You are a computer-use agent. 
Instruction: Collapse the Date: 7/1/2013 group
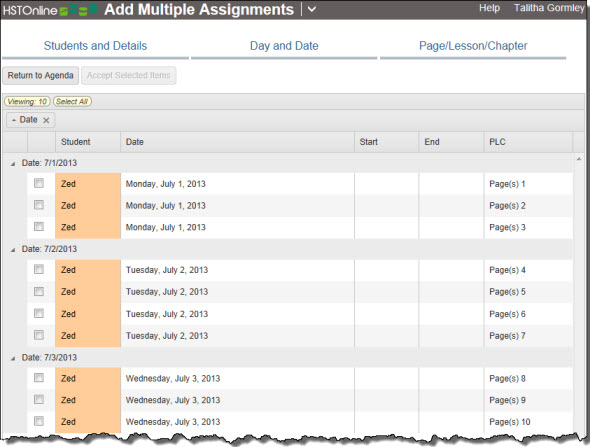coord(13,164)
